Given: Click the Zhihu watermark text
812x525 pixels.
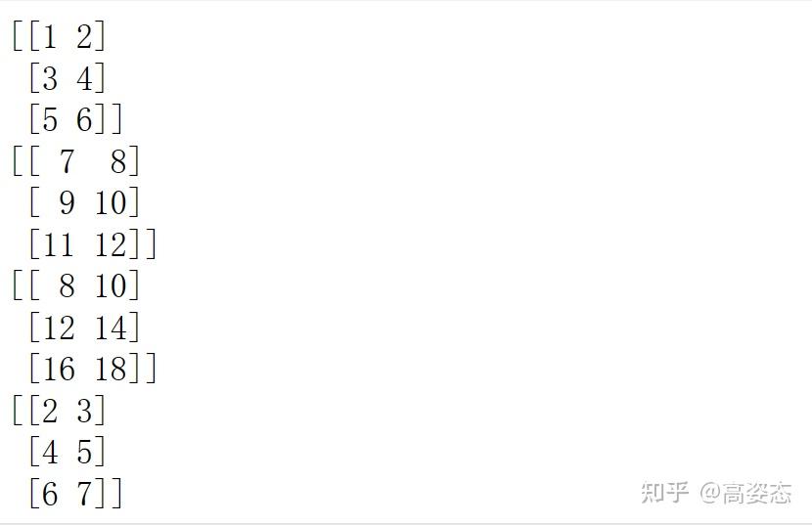Looking at the screenshot, I should point(664,493).
